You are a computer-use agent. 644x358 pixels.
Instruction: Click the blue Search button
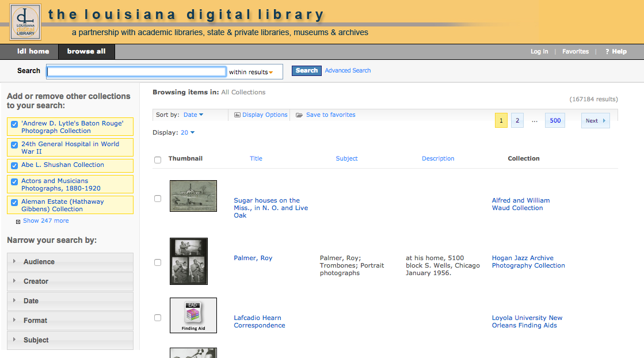click(x=307, y=71)
